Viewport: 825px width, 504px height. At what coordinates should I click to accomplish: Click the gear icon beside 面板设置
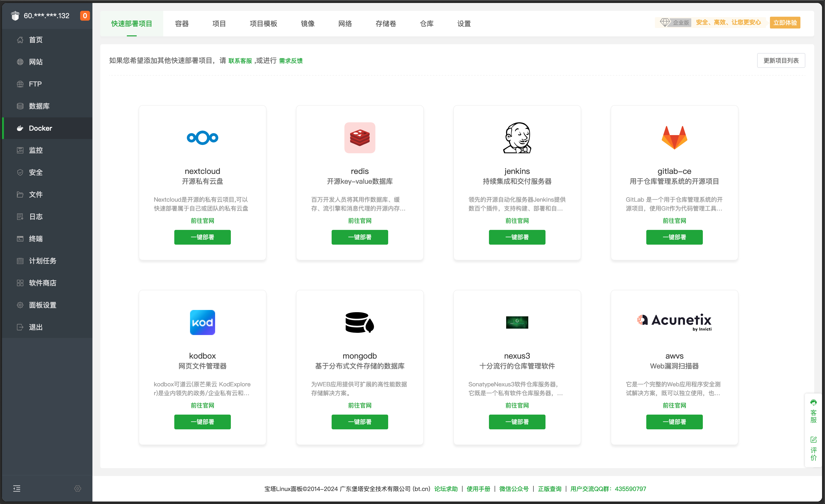[x=20, y=305]
